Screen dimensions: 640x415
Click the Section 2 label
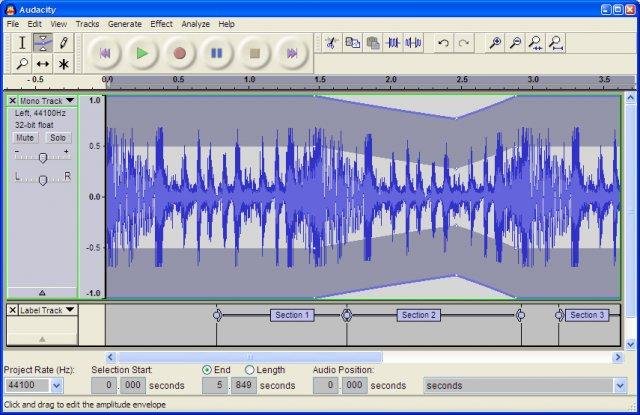coord(419,315)
